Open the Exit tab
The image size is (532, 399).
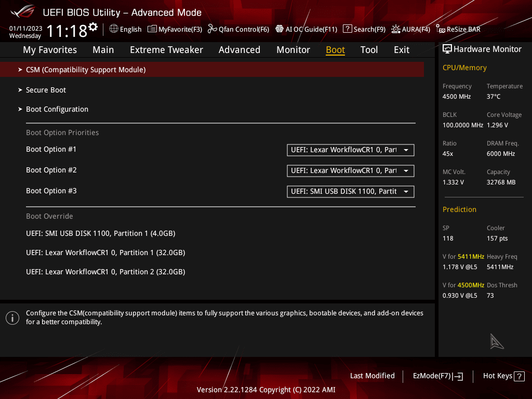[x=402, y=50]
